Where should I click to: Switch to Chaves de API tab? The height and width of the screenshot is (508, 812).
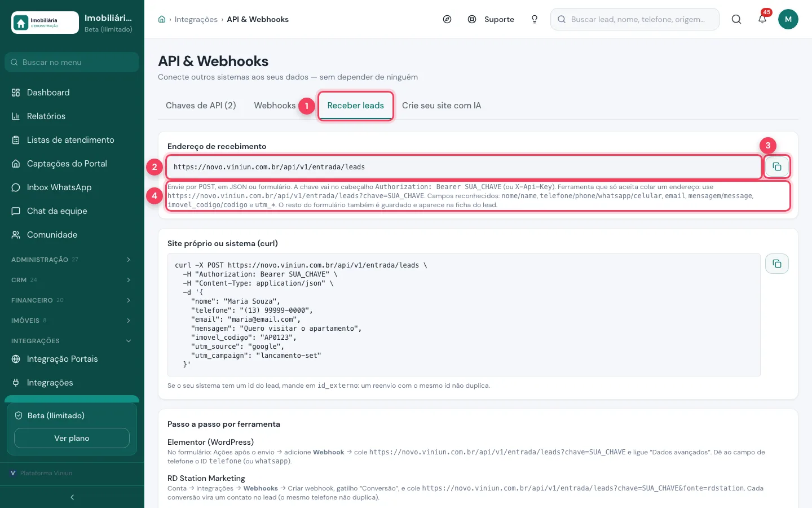(x=201, y=106)
